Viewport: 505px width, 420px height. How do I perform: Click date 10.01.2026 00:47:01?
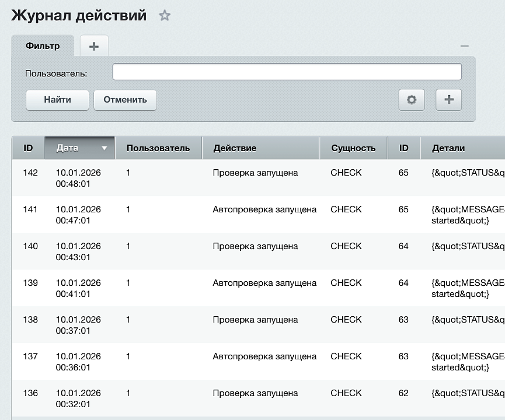pos(78,215)
